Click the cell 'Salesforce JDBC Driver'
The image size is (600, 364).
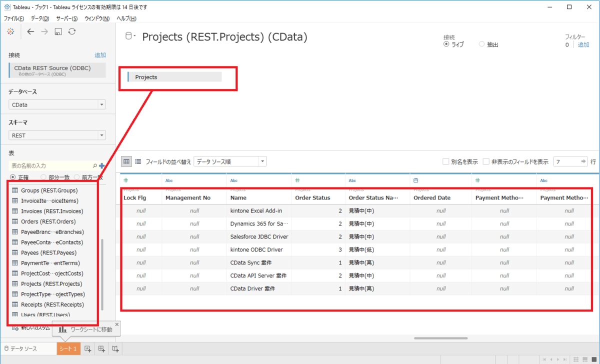click(x=259, y=236)
